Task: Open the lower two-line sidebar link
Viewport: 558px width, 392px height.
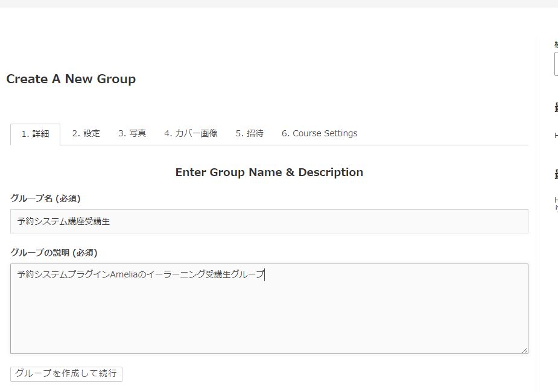Action: [556, 203]
